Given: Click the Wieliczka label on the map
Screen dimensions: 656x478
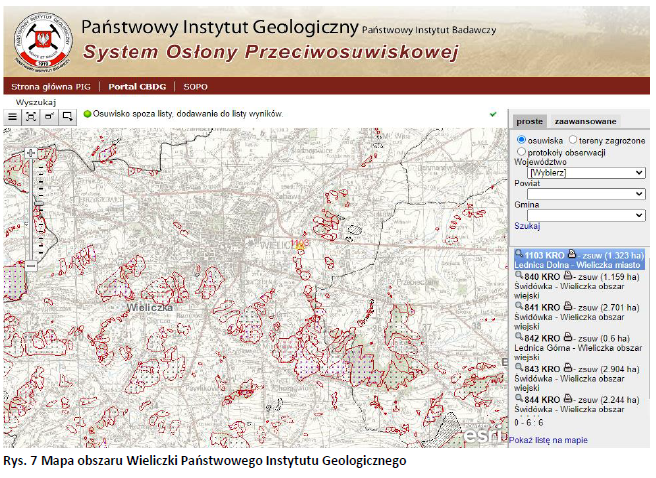Looking at the screenshot, I should click(x=149, y=307).
